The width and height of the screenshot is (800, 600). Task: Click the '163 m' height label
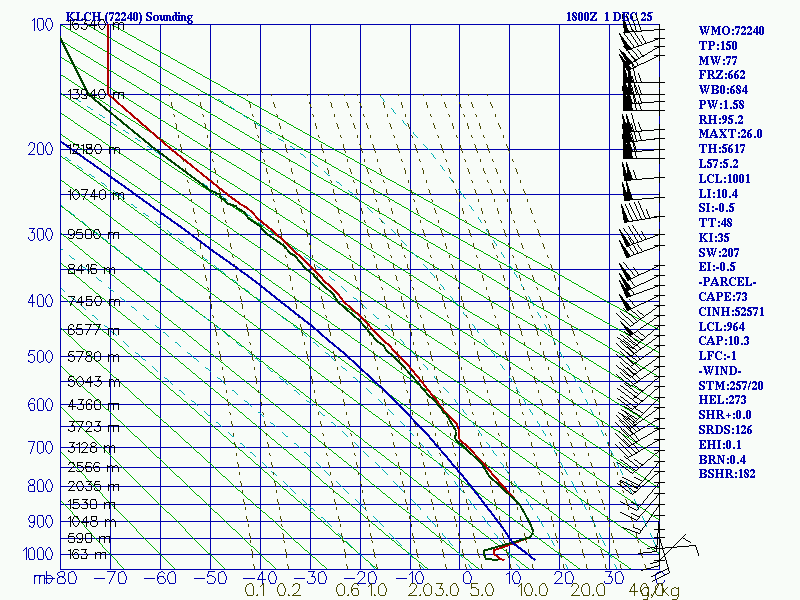[87, 554]
